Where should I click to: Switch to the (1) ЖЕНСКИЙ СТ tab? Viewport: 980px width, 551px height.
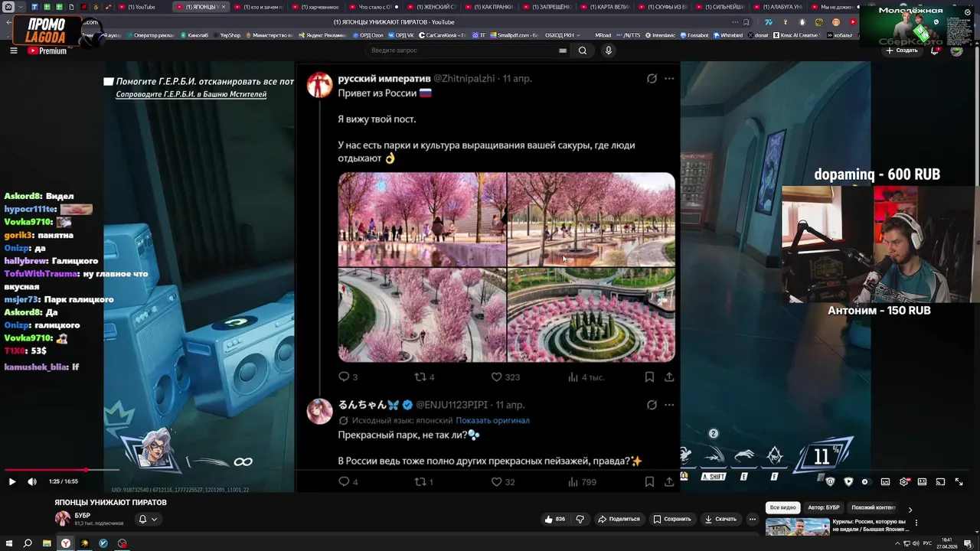tap(433, 7)
